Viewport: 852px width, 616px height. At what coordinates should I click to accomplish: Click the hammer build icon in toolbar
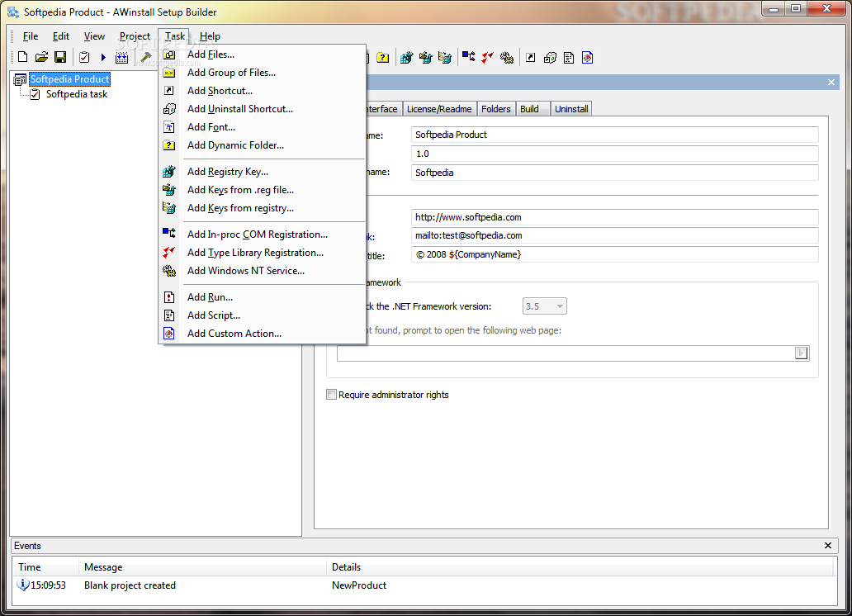click(x=146, y=57)
